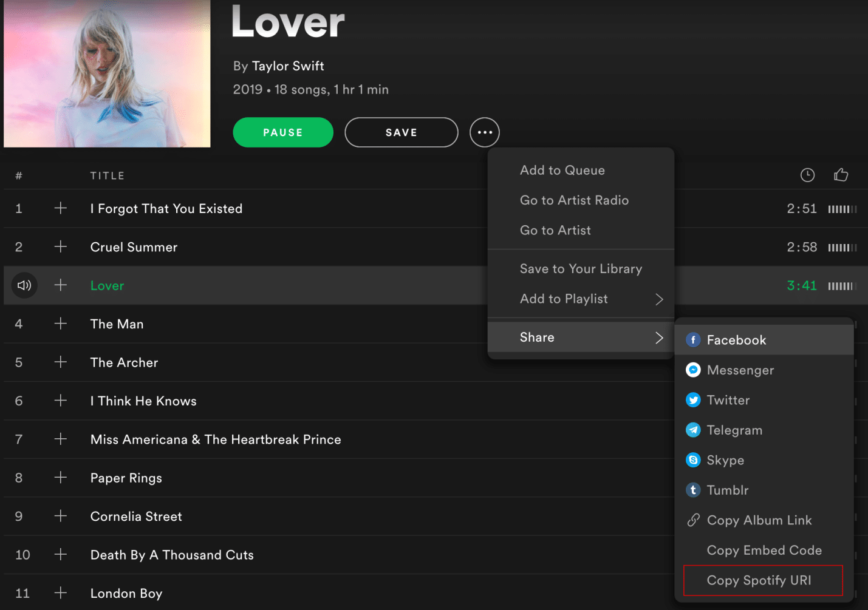Select the Cornelia Street track title

point(136,517)
